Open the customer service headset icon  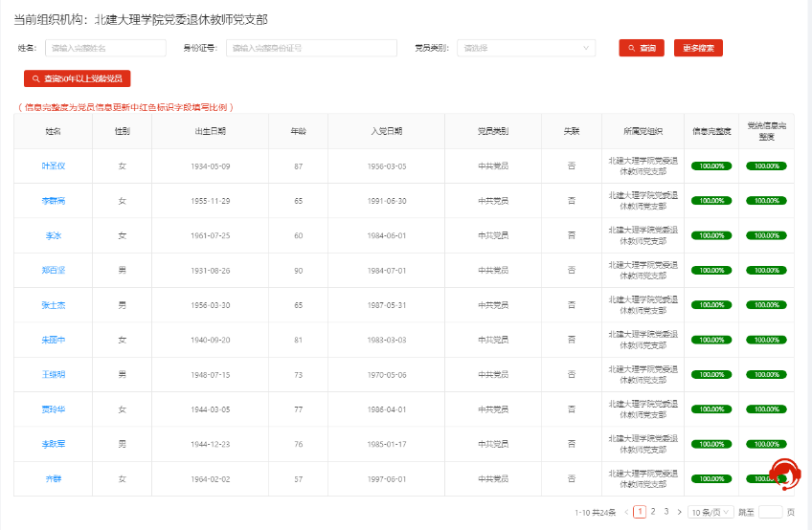pyautogui.click(x=784, y=473)
